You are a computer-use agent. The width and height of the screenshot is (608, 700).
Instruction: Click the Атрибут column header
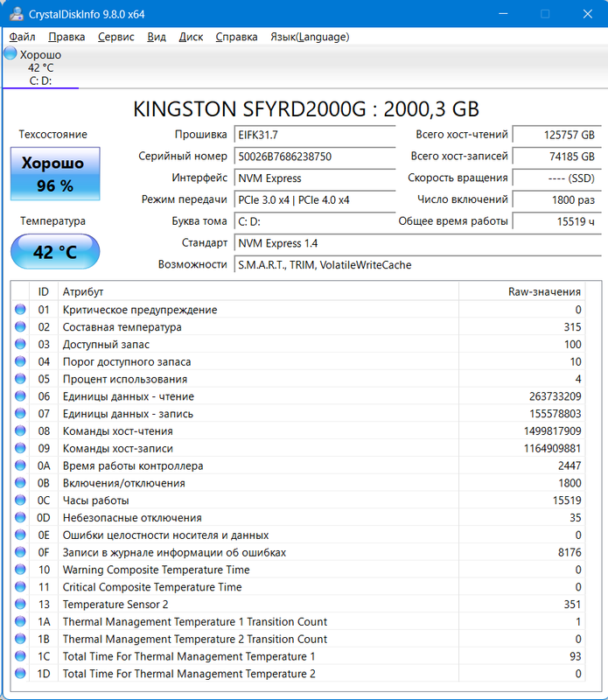point(258,291)
